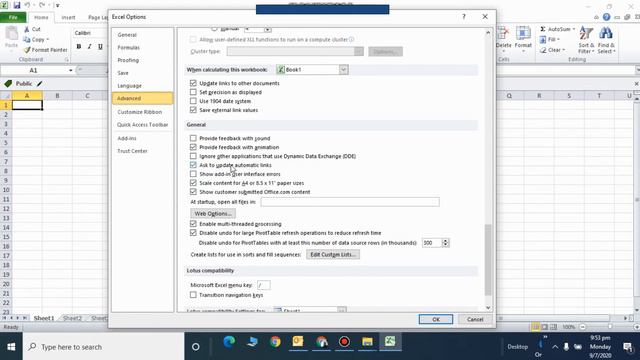Image resolution: width=640 pixels, height=360 pixels.
Task: Toggle Italic formatting in ribbon
Action: (x=89, y=47)
